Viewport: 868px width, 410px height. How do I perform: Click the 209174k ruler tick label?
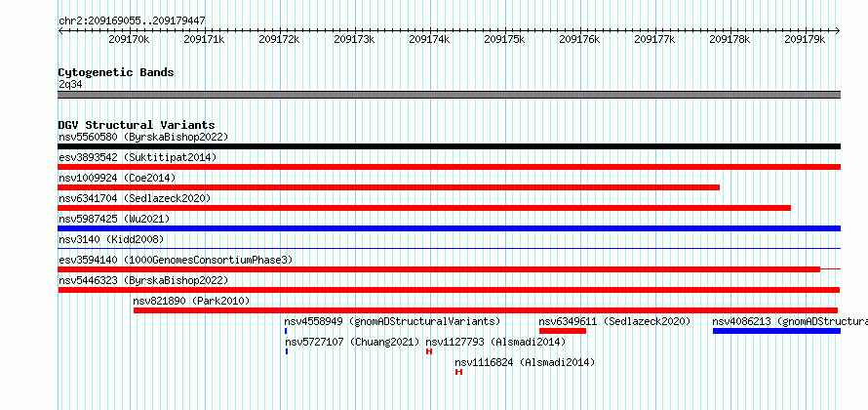tap(429, 39)
